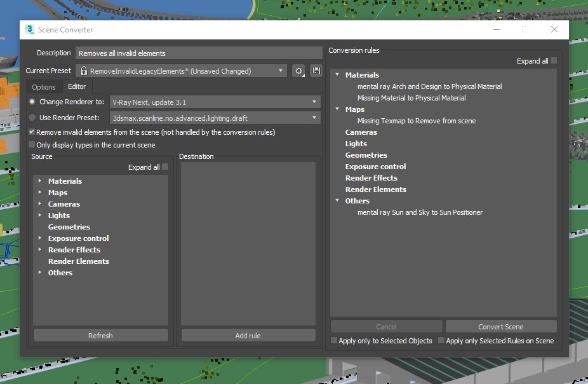
Task: Close the Scene Converter window
Action: [x=554, y=29]
